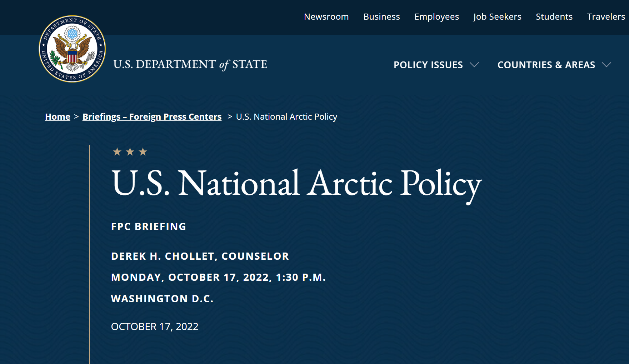Expand the chevron beside Policy Issues
This screenshot has width=629, height=364.
pyautogui.click(x=474, y=65)
